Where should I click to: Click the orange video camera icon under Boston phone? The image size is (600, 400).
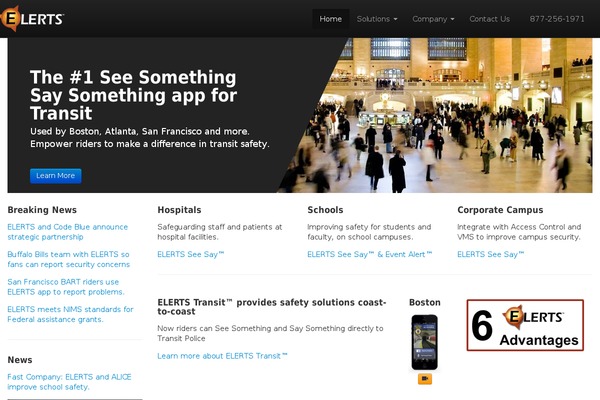point(425,379)
